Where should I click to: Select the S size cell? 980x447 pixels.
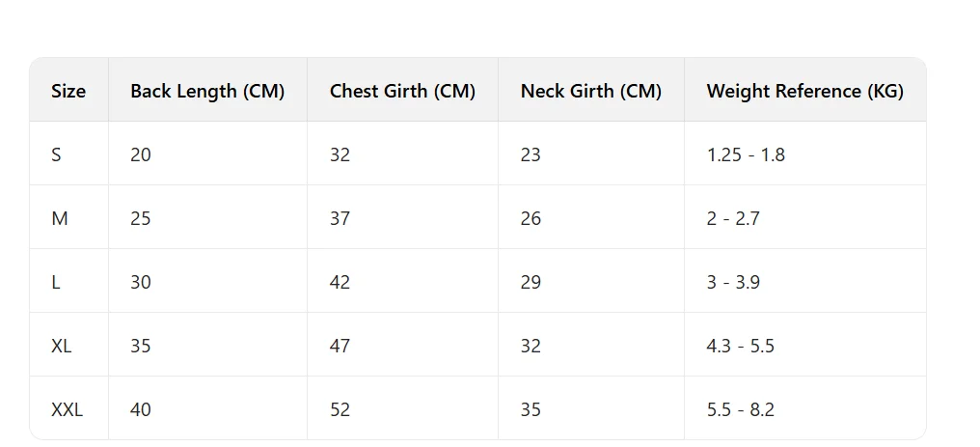(56, 154)
